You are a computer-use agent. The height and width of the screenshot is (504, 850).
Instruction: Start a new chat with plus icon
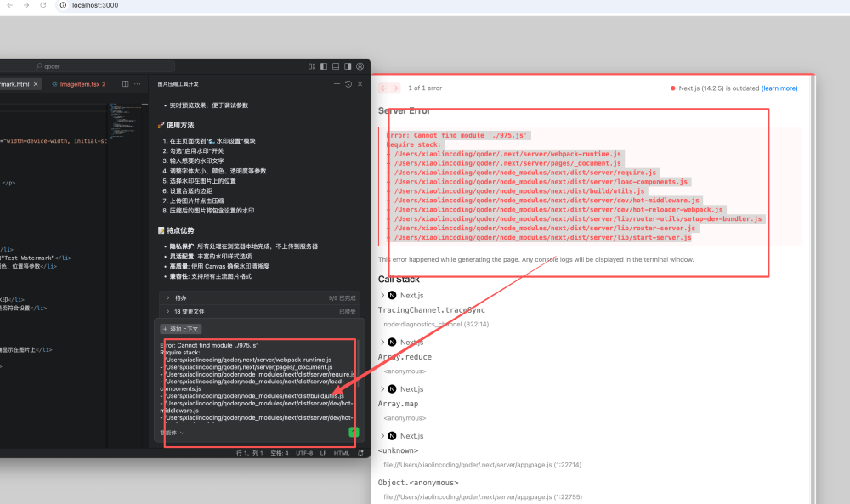[337, 84]
